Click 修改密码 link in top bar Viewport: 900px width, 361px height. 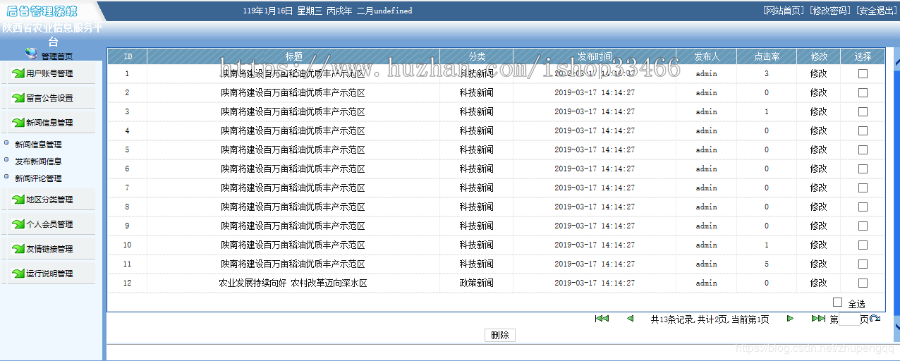830,11
